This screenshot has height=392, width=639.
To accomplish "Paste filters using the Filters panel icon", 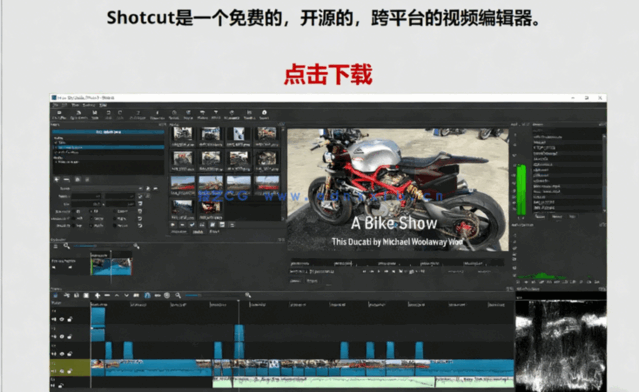I will tap(87, 179).
